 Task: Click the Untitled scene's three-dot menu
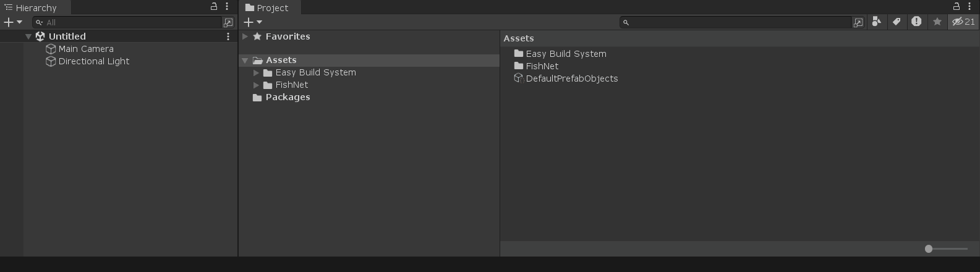click(x=228, y=36)
